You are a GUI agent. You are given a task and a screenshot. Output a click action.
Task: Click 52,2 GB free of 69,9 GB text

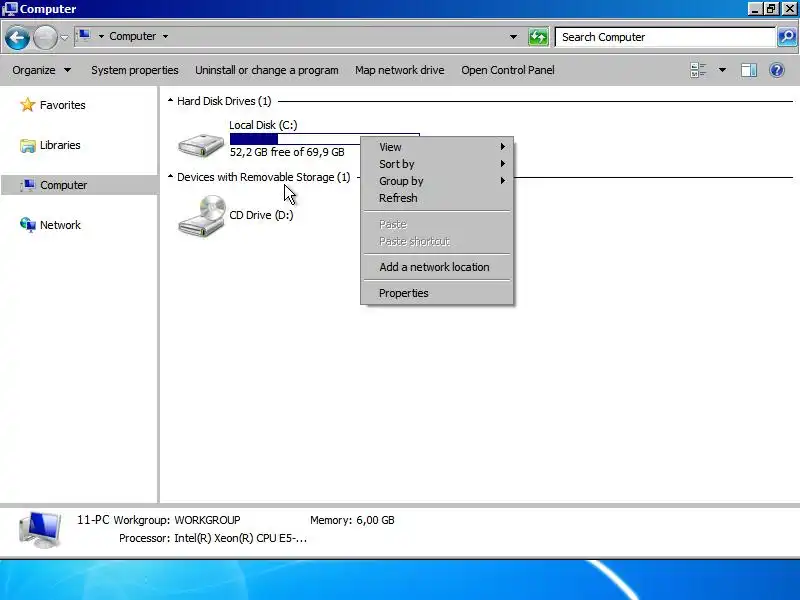click(287, 152)
